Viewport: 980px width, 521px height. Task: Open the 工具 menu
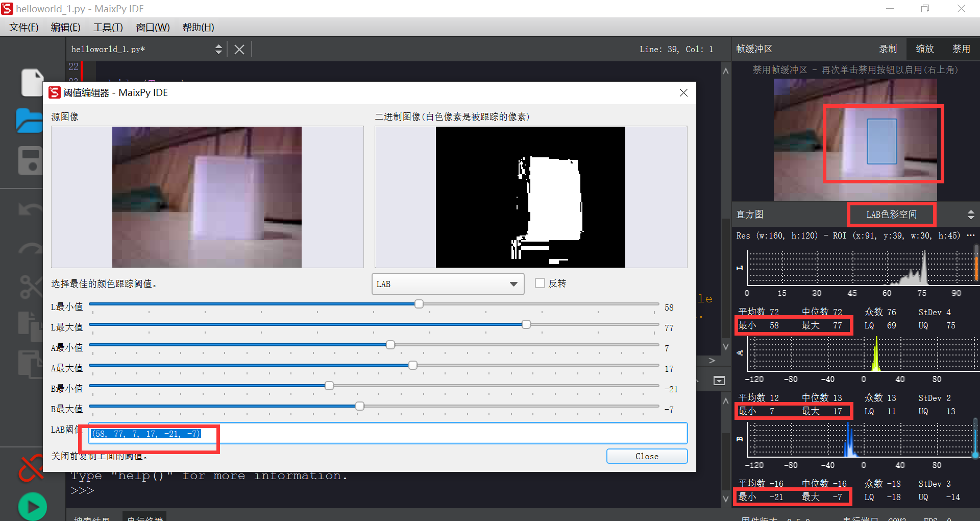[x=107, y=27]
